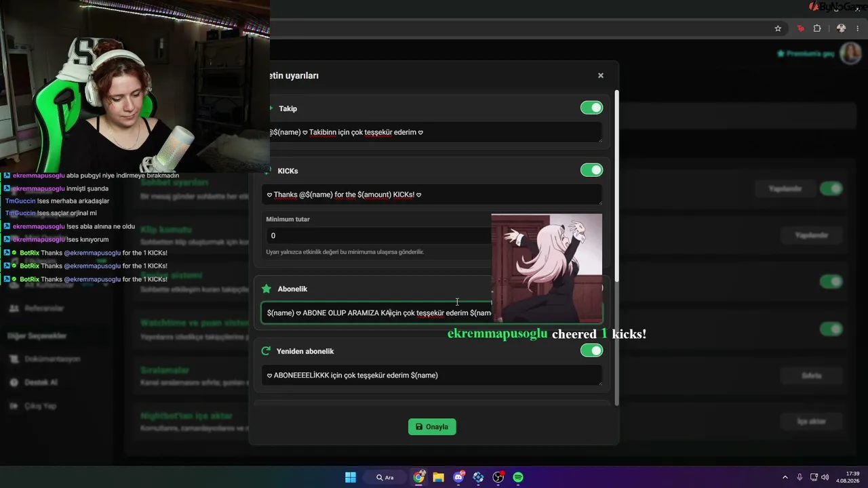Click the İçe aktar button
This screenshot has height=488, width=868.
coord(812,422)
